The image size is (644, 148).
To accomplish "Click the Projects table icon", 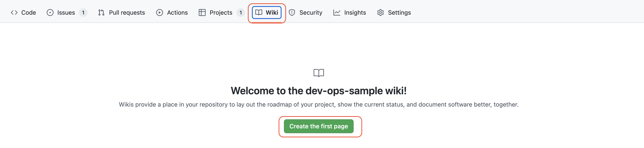I will click(202, 13).
